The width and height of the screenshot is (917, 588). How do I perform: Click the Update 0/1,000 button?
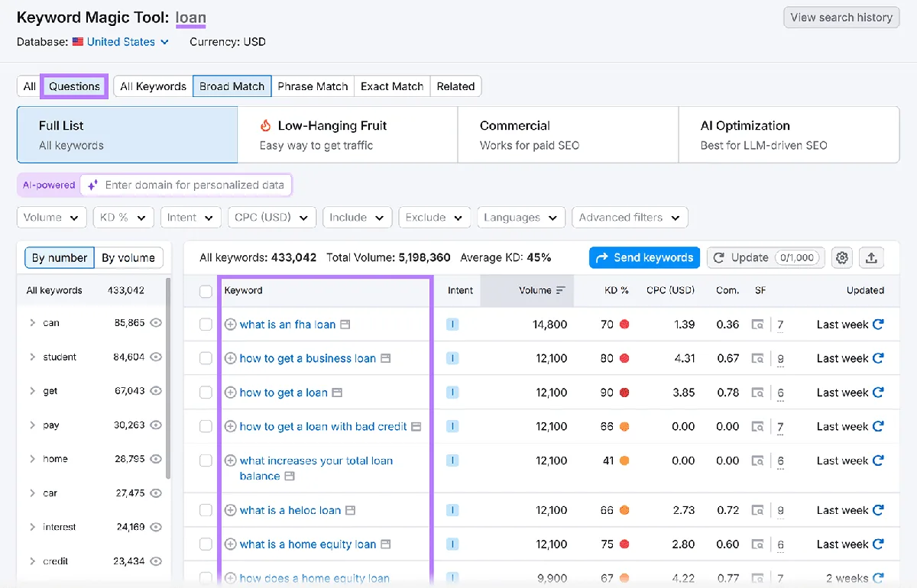[766, 258]
